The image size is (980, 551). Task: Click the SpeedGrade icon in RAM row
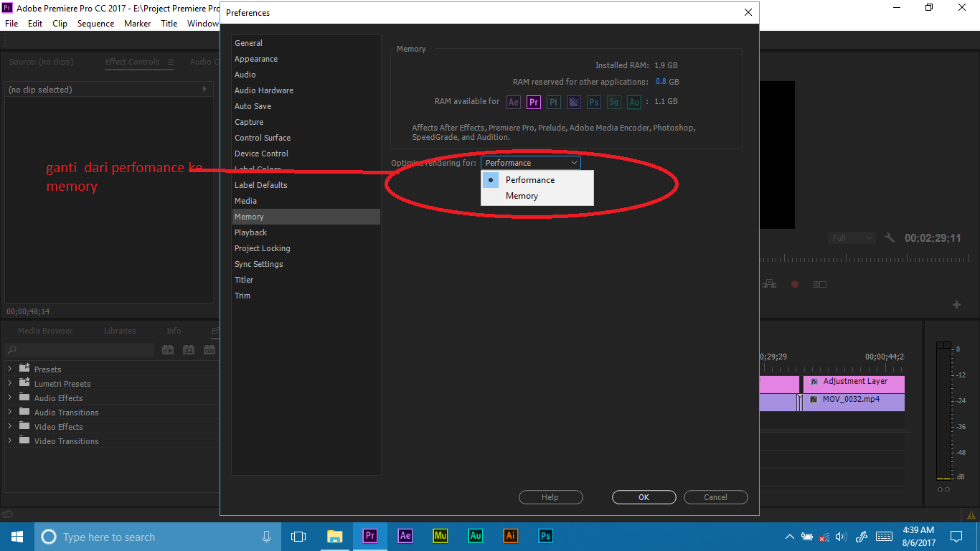(x=614, y=102)
